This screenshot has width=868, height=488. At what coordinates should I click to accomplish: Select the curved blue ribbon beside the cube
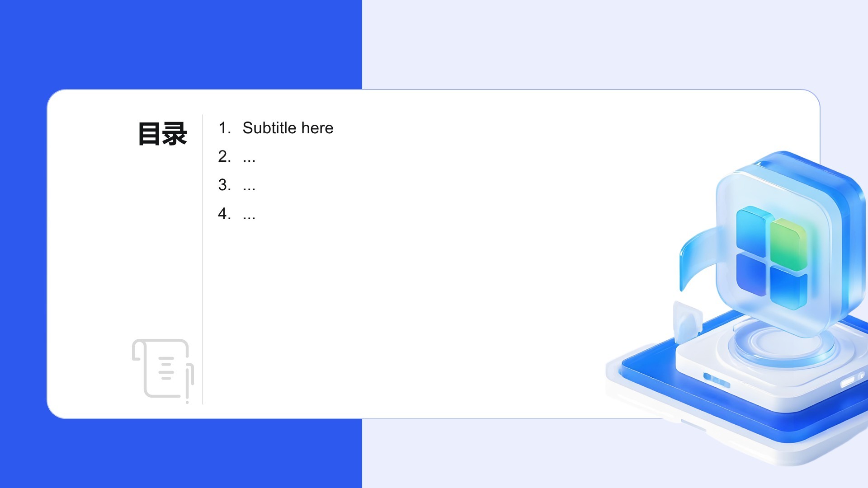tap(696, 258)
